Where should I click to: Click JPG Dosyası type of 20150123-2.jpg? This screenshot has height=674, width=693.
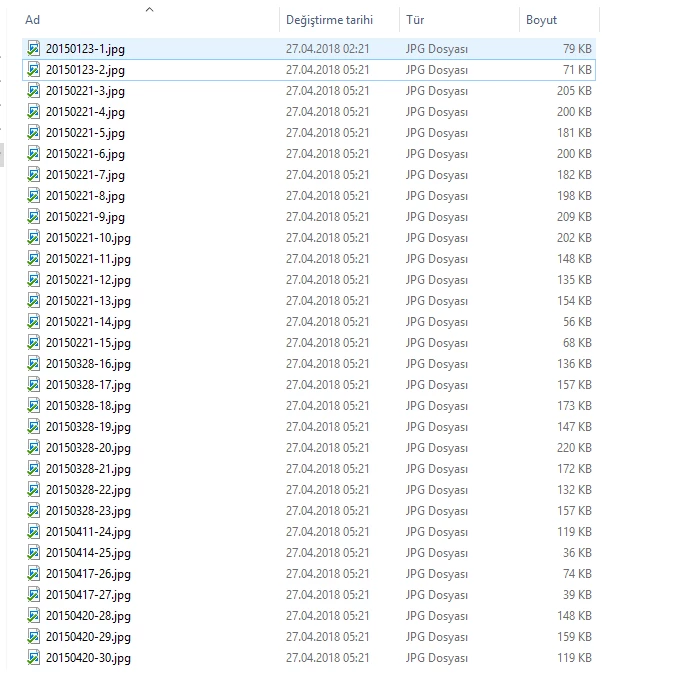pyautogui.click(x=437, y=70)
